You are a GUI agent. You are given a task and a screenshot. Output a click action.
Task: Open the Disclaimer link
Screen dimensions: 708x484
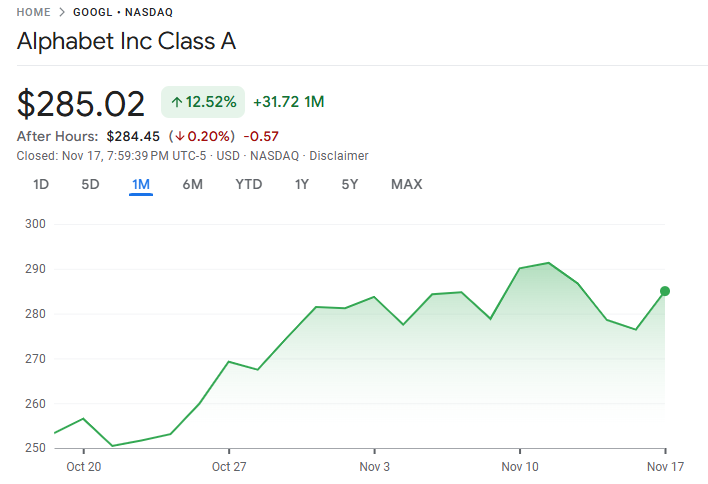click(x=339, y=156)
